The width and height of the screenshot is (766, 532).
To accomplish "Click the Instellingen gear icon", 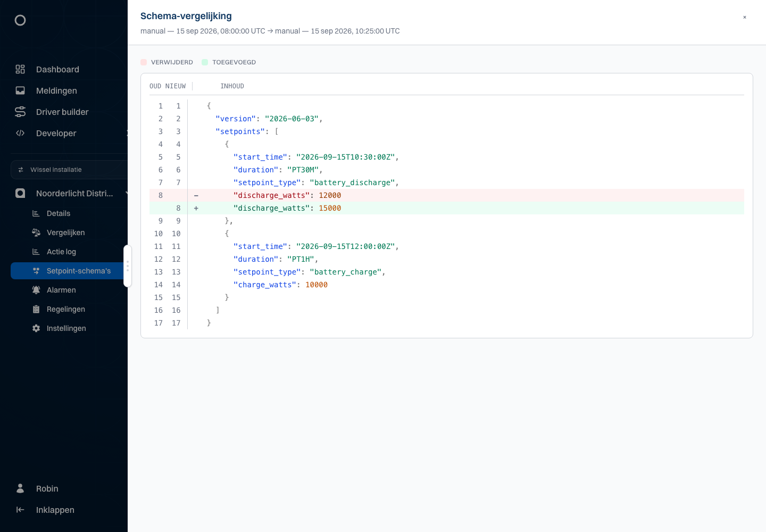I will pyautogui.click(x=36, y=328).
